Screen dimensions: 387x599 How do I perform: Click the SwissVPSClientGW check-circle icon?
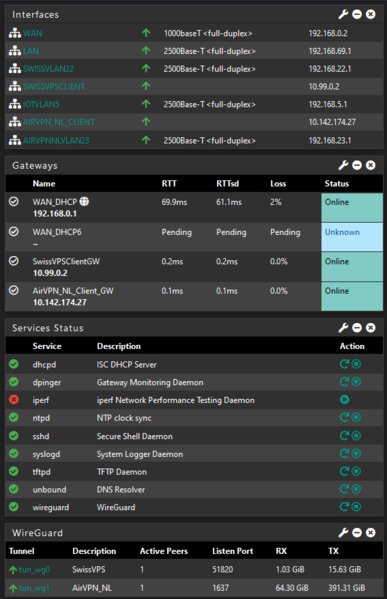tap(14, 261)
